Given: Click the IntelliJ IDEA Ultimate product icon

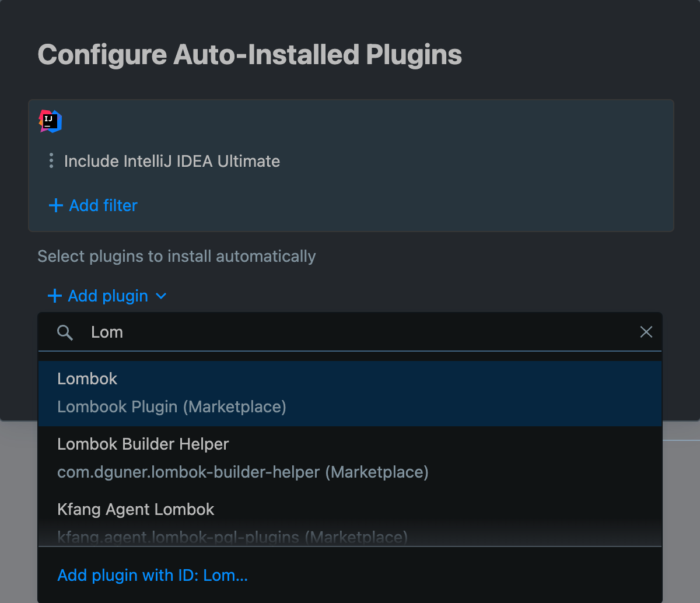Looking at the screenshot, I should (50, 121).
